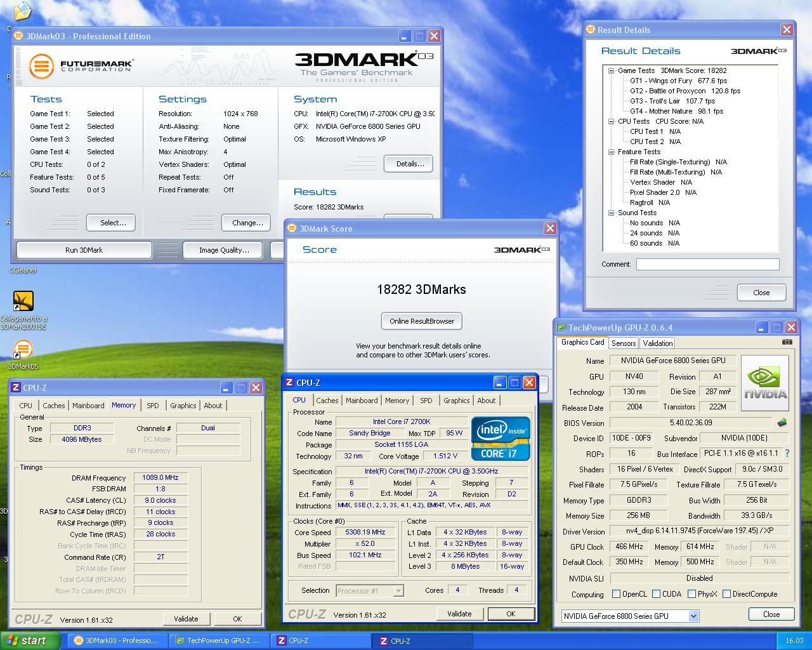Click the GPU-Z screenshot camera icon
This screenshot has width=812, height=650.
(787, 342)
